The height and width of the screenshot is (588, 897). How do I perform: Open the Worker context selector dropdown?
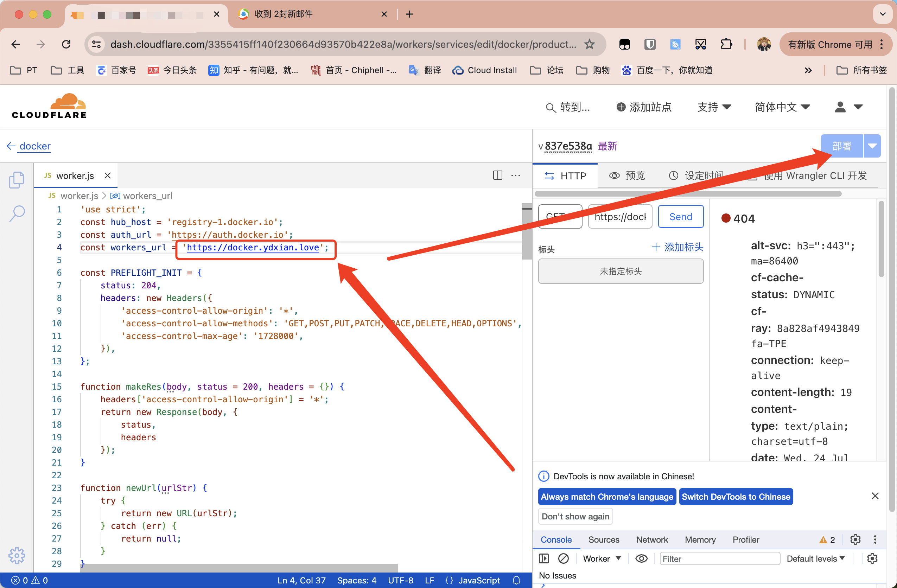602,558
